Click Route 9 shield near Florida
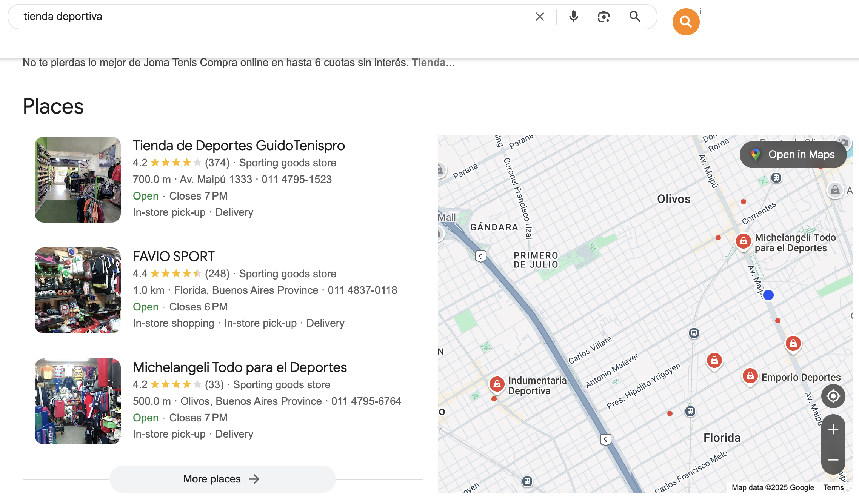Screen dimensions: 859x504 (x=606, y=439)
